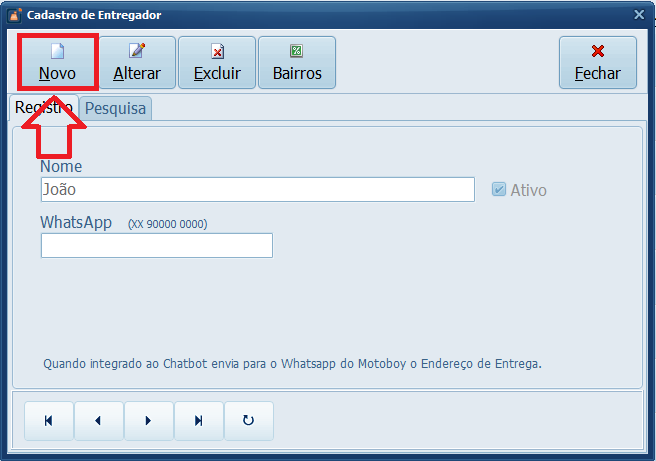Click the application icon in the title bar
656x461 pixels.
[14, 15]
